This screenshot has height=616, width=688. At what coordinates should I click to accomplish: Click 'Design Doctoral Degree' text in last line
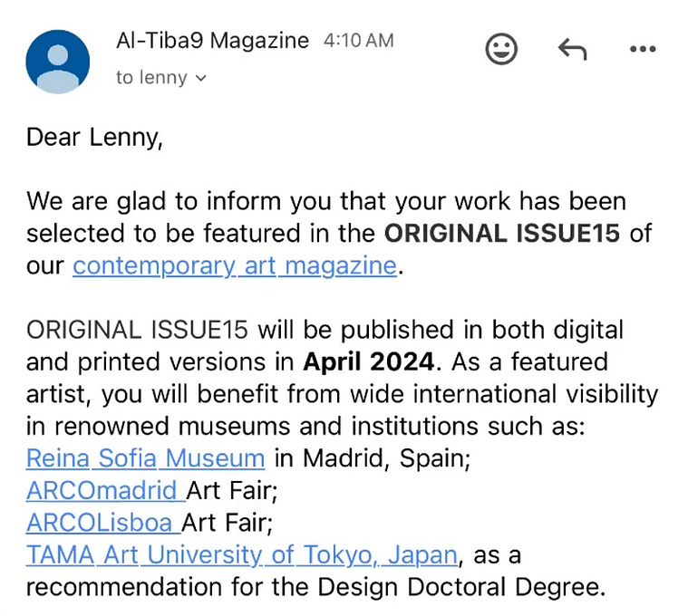461,587
